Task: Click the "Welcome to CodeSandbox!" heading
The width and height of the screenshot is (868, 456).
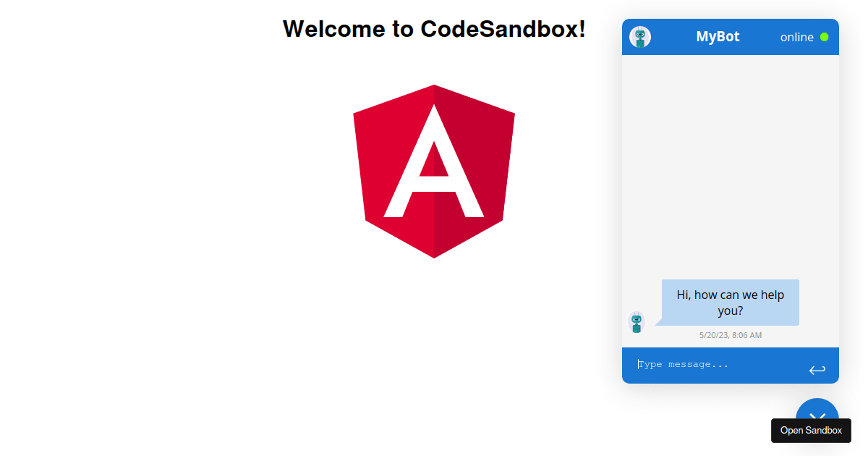Action: click(433, 29)
